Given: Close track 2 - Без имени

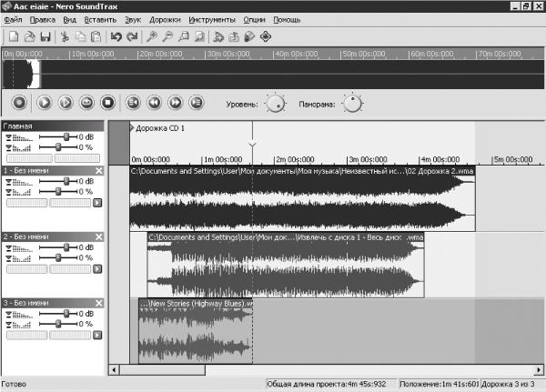Looking at the screenshot, I should [x=99, y=236].
